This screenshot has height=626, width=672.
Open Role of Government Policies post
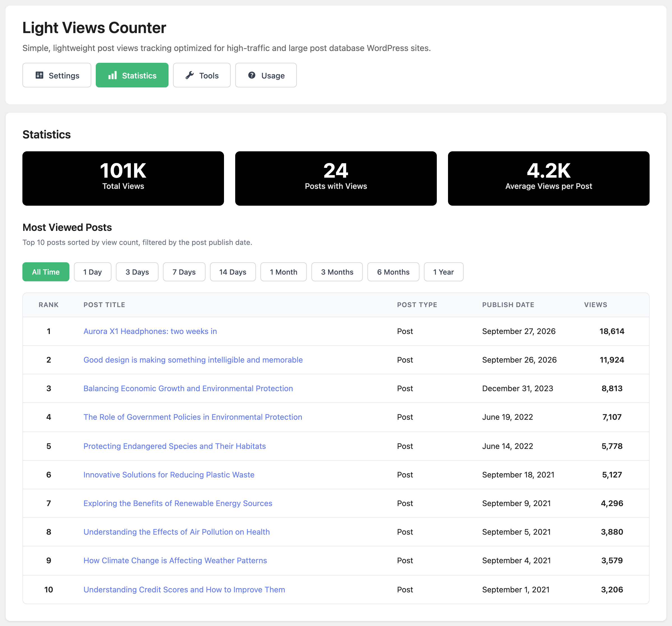(193, 417)
